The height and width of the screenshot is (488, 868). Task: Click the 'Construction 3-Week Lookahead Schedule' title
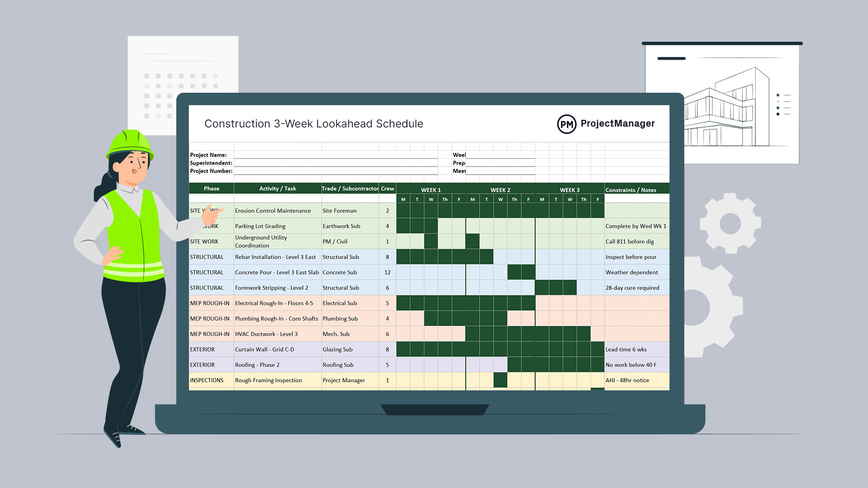[314, 124]
